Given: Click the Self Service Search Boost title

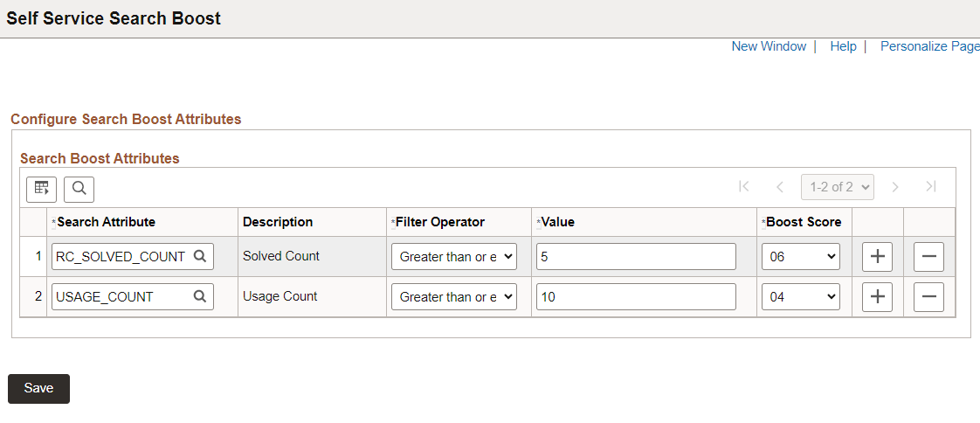Looking at the screenshot, I should coord(114,18).
